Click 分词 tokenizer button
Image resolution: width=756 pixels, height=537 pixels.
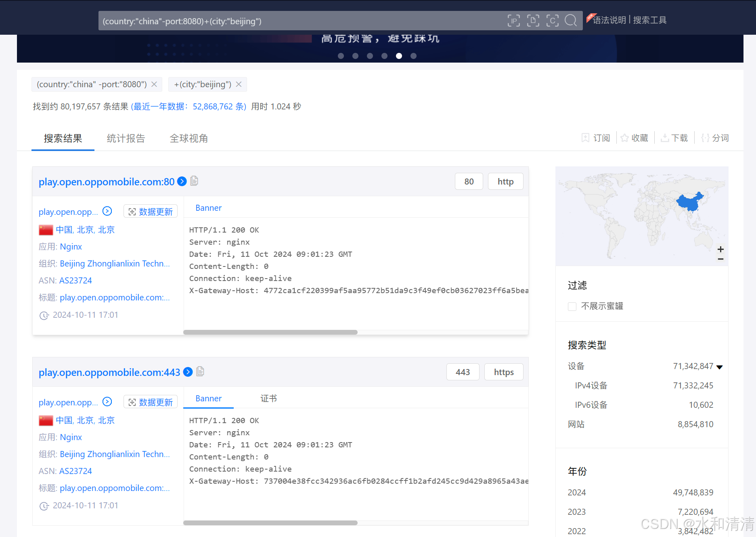pyautogui.click(x=715, y=138)
